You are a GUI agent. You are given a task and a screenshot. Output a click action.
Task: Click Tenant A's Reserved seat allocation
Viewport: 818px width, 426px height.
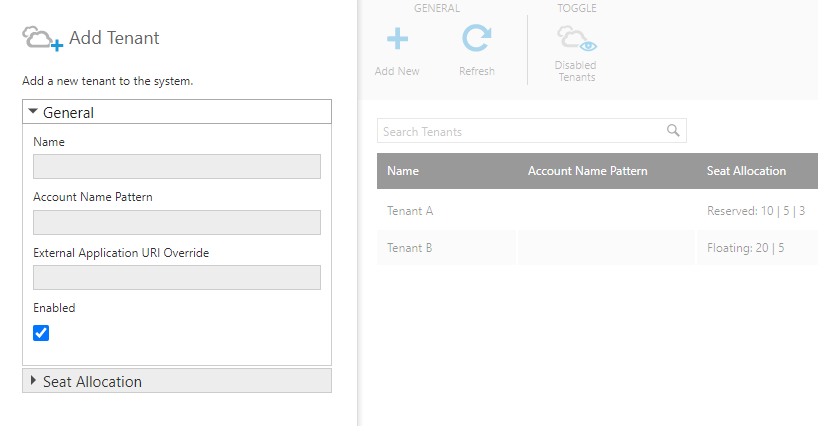coord(756,211)
